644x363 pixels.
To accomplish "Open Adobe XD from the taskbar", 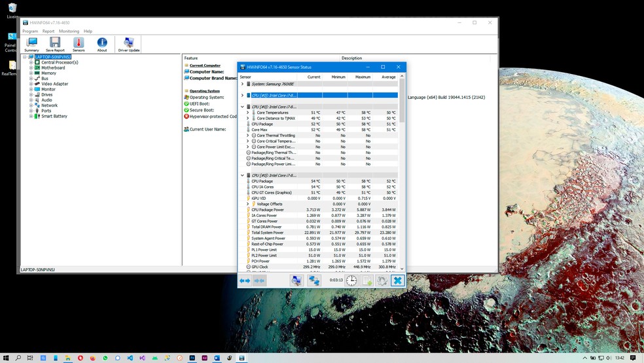I will pos(205,358).
